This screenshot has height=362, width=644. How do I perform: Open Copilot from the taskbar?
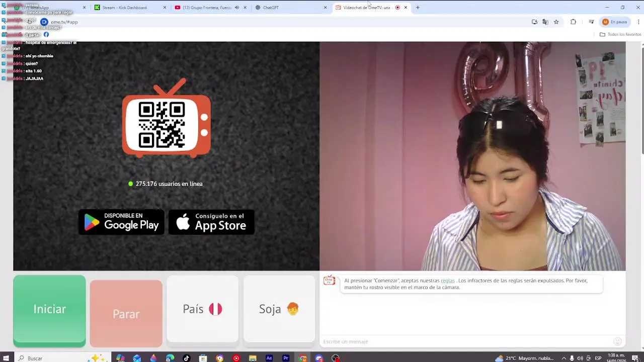pos(120,358)
